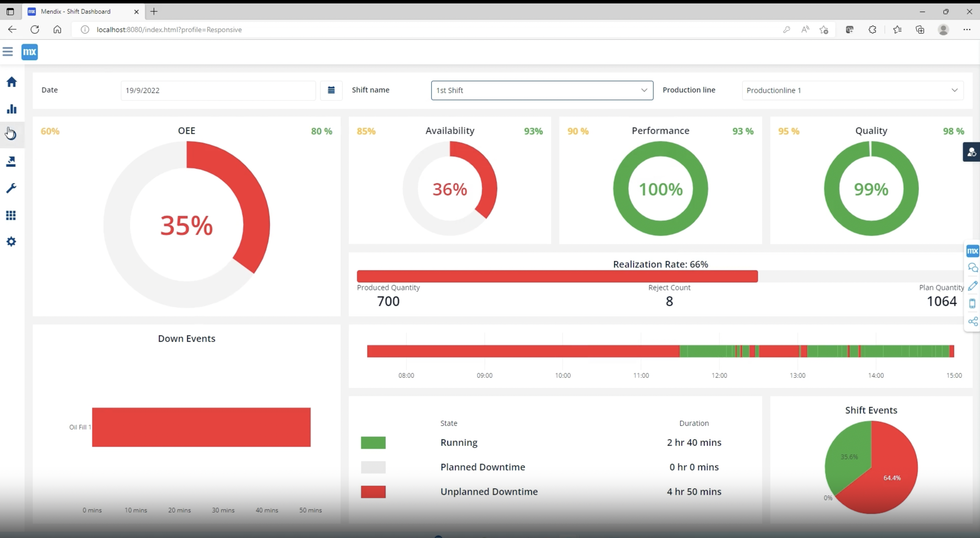Click the red Unplanned Downtime swatch
Screen dimensions: 980x538
point(373,492)
